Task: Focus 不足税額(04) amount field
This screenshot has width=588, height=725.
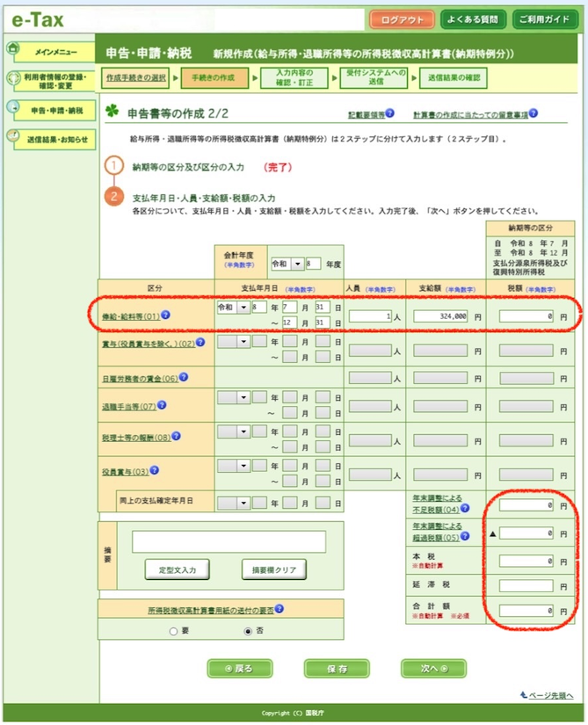Action: [526, 505]
